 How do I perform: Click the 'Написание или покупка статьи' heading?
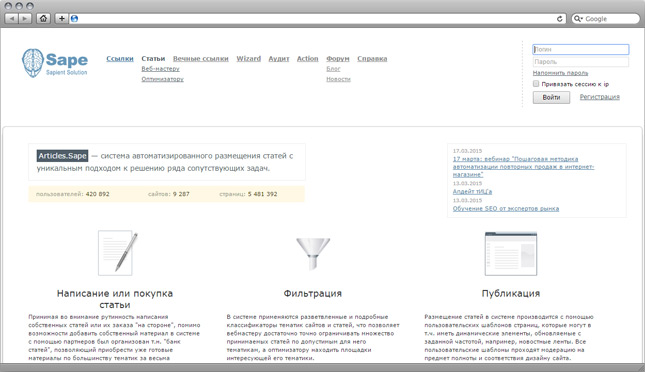click(x=115, y=299)
